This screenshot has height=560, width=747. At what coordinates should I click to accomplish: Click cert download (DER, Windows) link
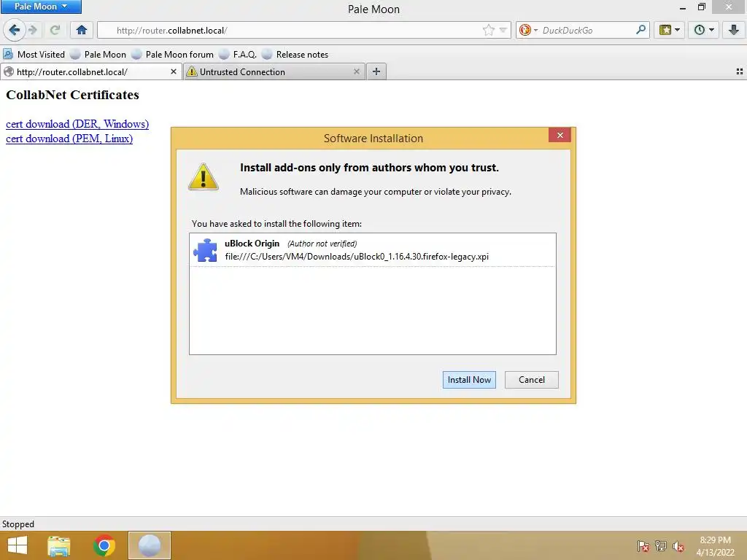pos(77,124)
